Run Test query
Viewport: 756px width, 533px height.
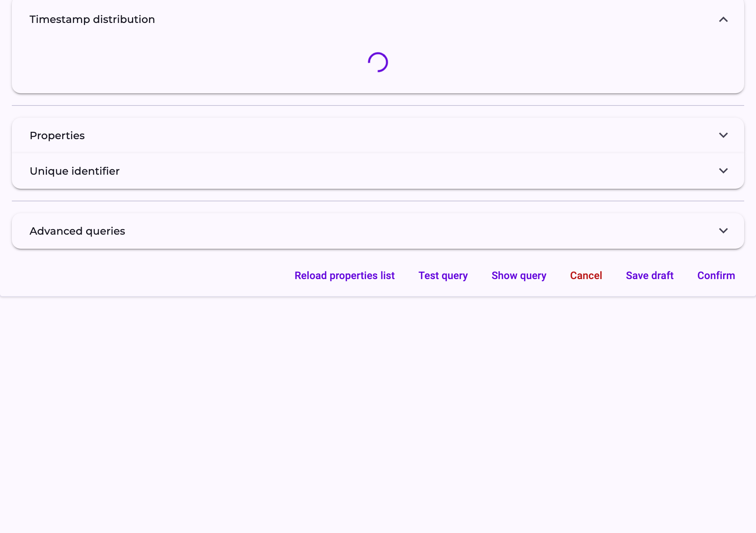tap(443, 275)
